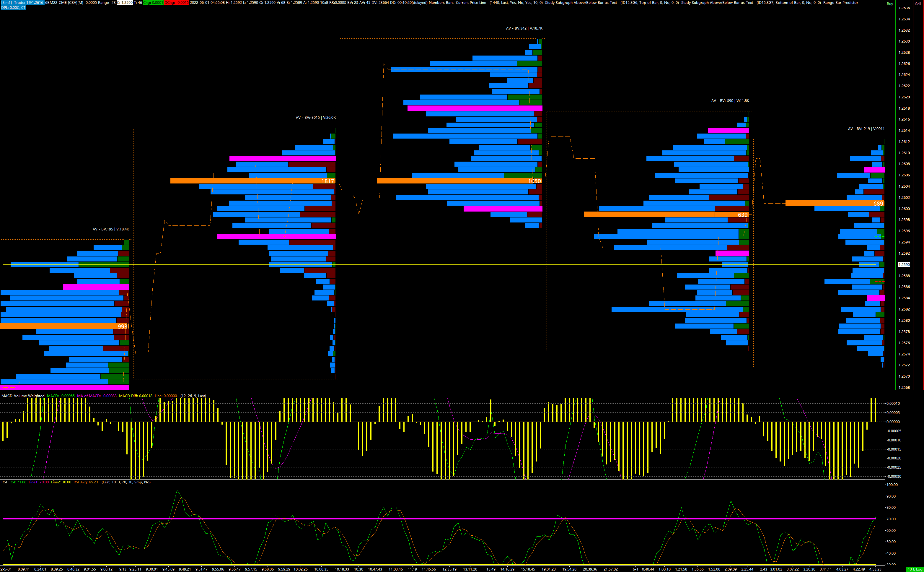Screen dimensions: 924x572
Task: Click the orange POC bar labeled 689
Action: (835, 203)
